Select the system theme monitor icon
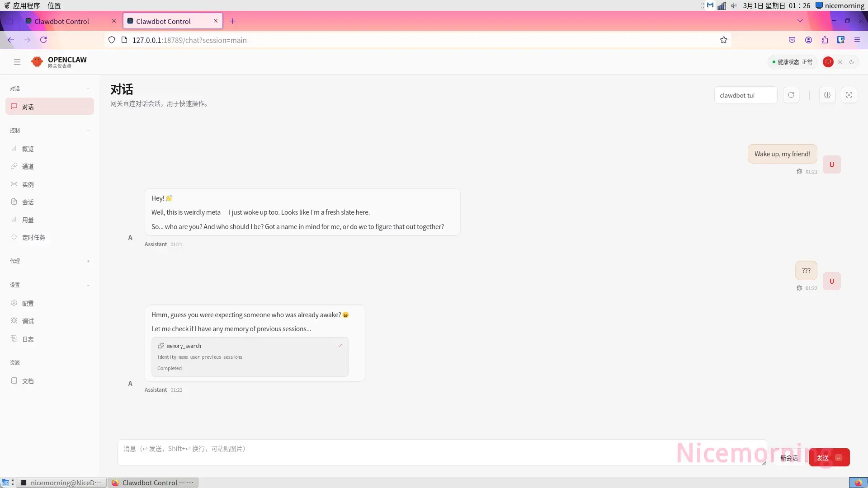Viewport: 868px width, 488px height. (x=828, y=62)
